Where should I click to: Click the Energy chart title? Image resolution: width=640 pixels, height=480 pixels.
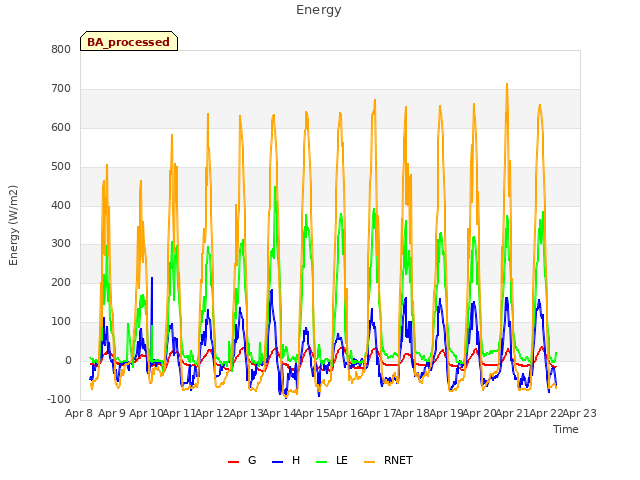pyautogui.click(x=319, y=10)
